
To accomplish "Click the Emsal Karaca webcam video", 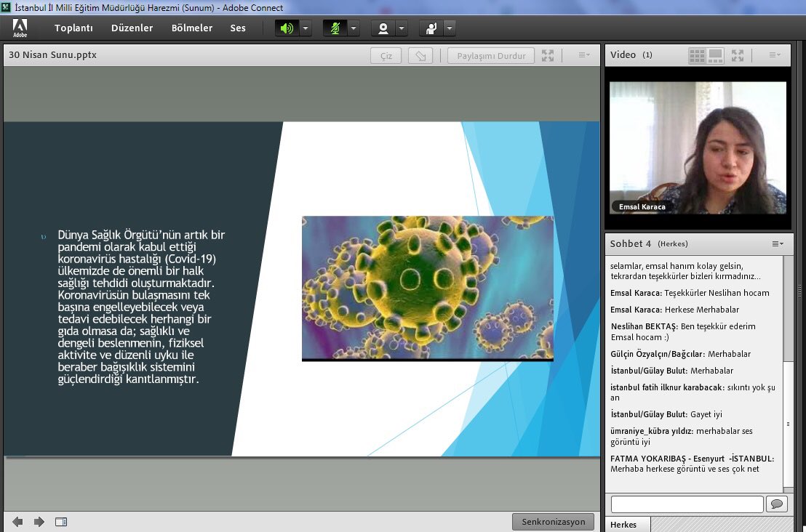I will [x=698, y=148].
